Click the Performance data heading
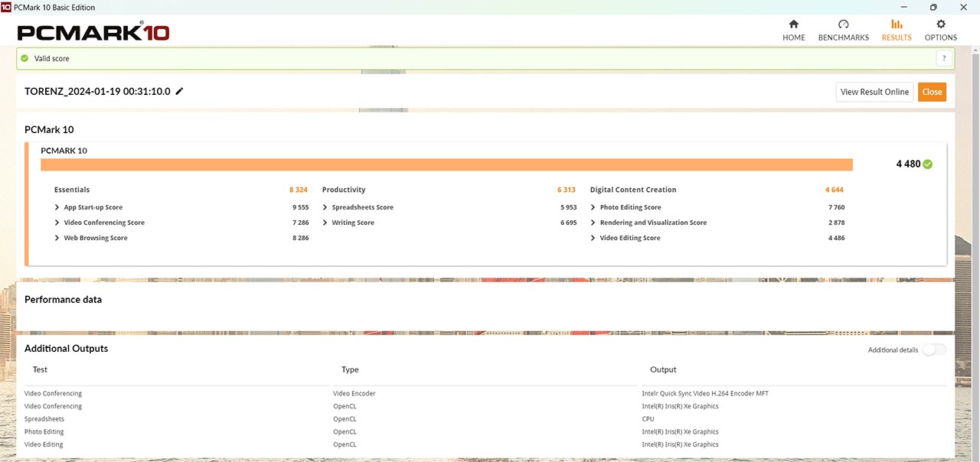This screenshot has width=980, height=462. (63, 300)
